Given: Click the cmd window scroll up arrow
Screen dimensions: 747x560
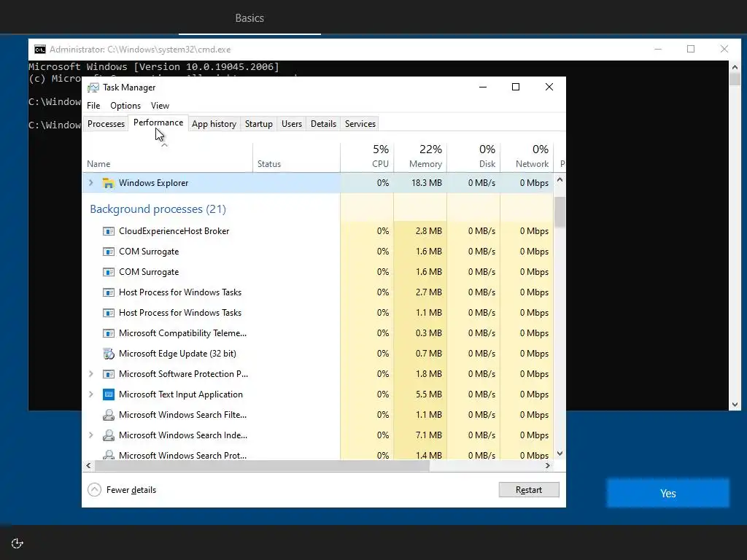Looking at the screenshot, I should 735,67.
